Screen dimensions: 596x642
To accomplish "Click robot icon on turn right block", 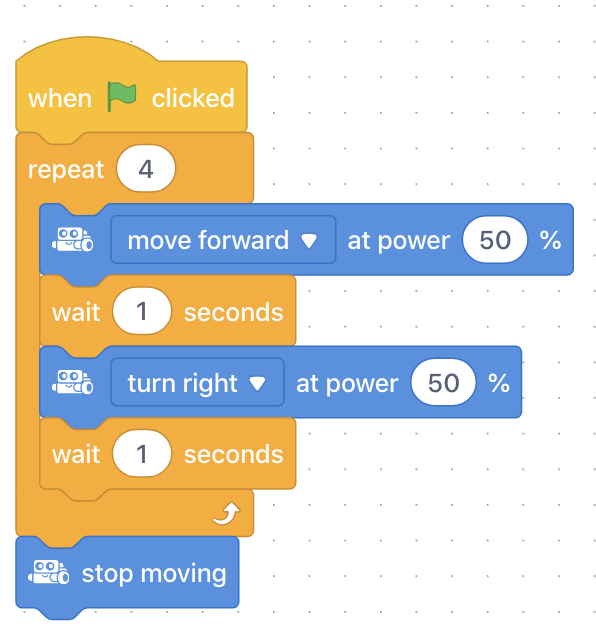I will (72, 382).
